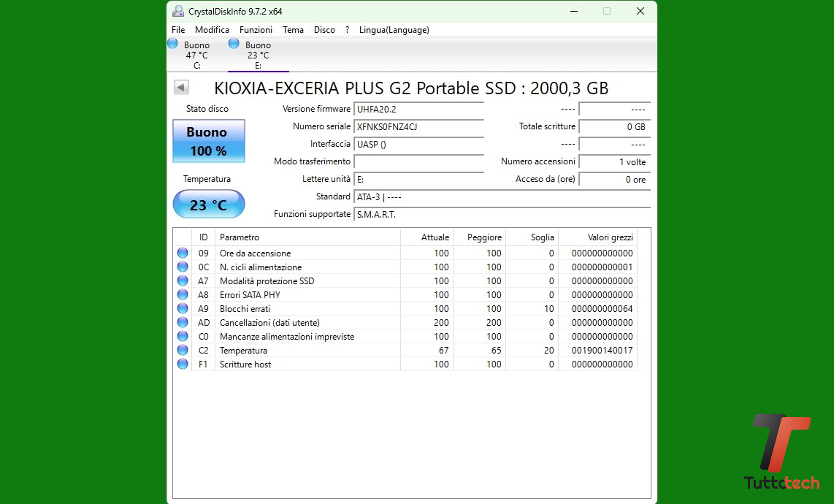
Task: Select the E: disk tab at 23 °C
Action: tap(258, 55)
